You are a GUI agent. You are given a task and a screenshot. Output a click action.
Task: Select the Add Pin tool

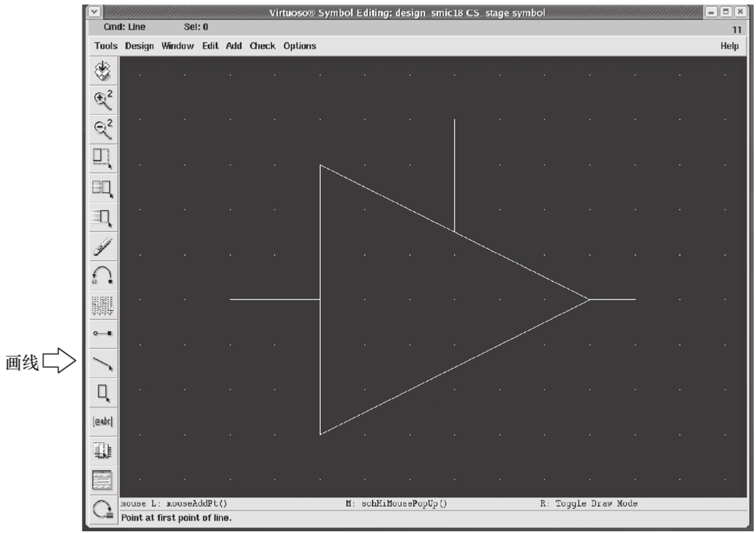(103, 334)
